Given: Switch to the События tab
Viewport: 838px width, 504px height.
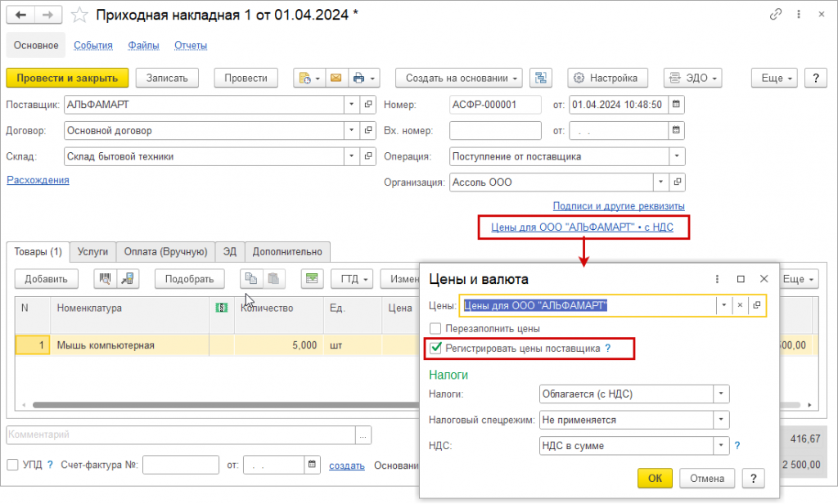Looking at the screenshot, I should coord(93,46).
